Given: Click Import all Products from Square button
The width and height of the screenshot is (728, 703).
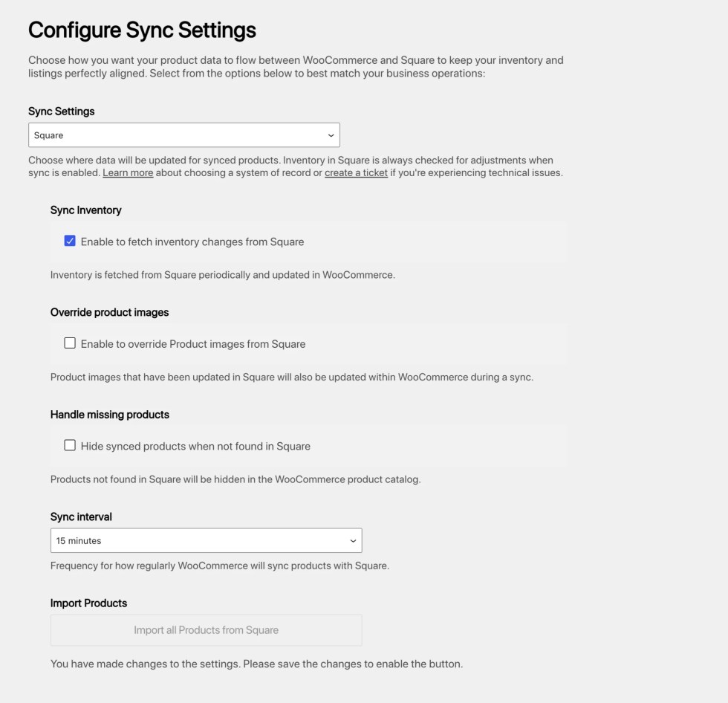Looking at the screenshot, I should click(207, 630).
